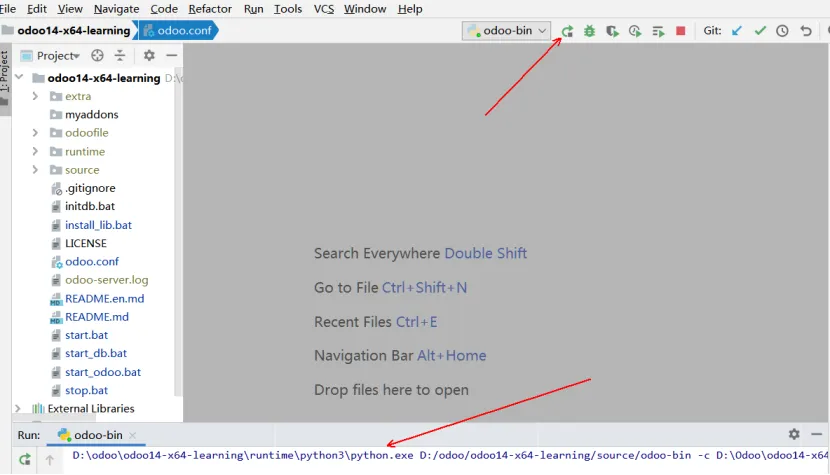The width and height of the screenshot is (830, 475).
Task: Locate the opened file with the crosshair icon
Action: pyautogui.click(x=97, y=55)
